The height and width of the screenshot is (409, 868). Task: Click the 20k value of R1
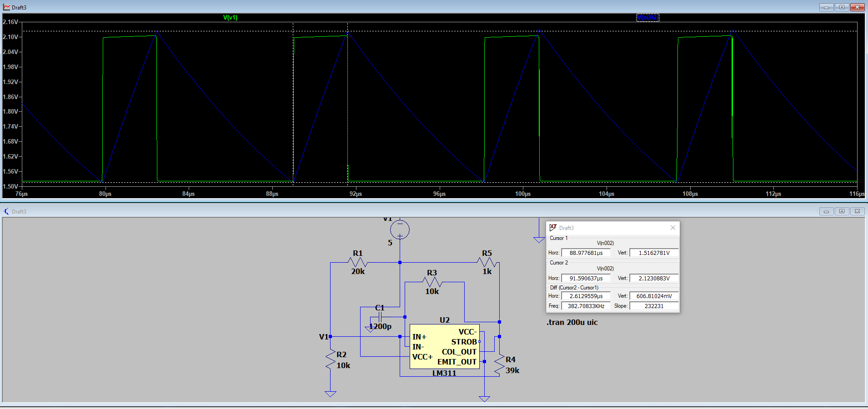(x=358, y=271)
